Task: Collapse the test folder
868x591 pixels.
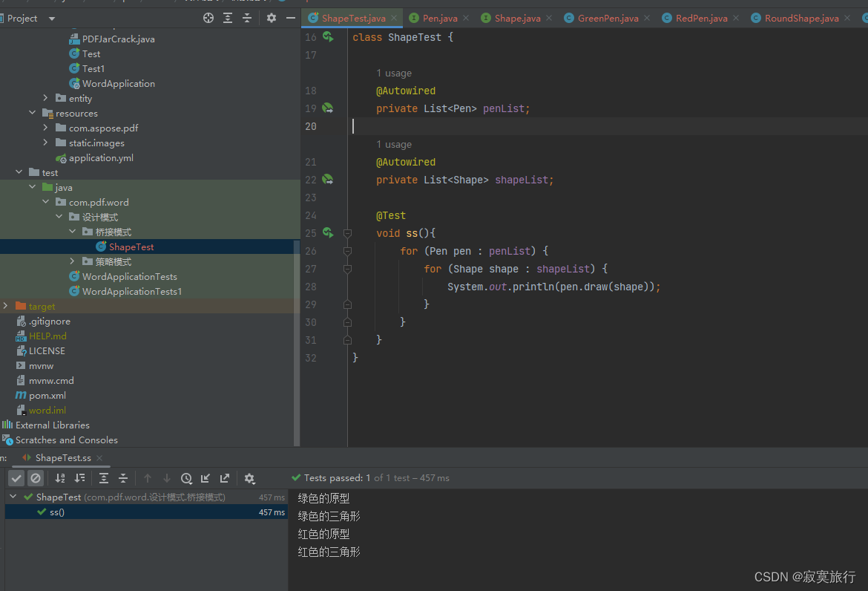Action: [19, 172]
